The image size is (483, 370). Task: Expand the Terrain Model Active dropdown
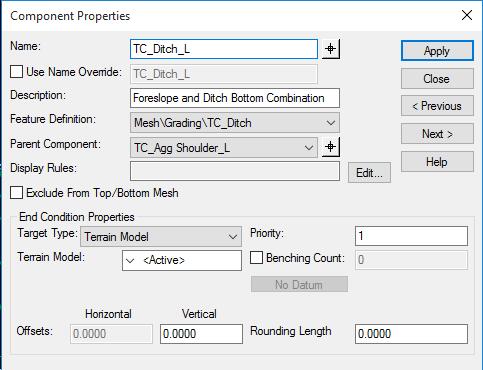pos(182,260)
